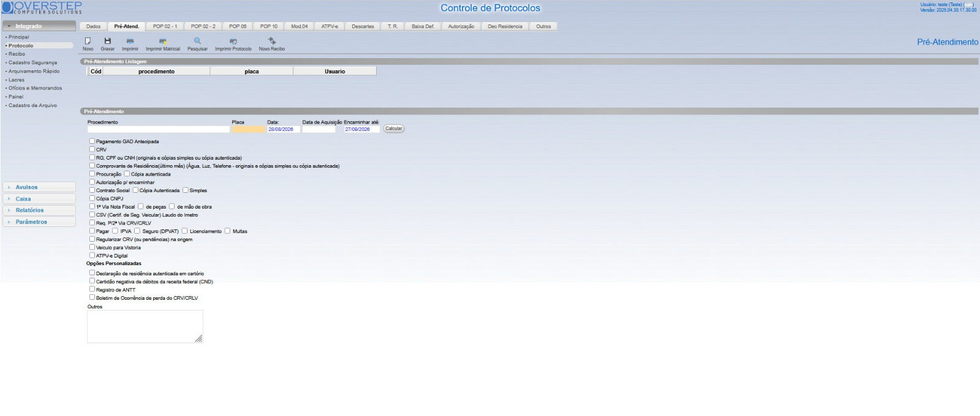Expand the Relatórios sidebar section
Screen dimensions: 980x416
pyautogui.click(x=39, y=210)
